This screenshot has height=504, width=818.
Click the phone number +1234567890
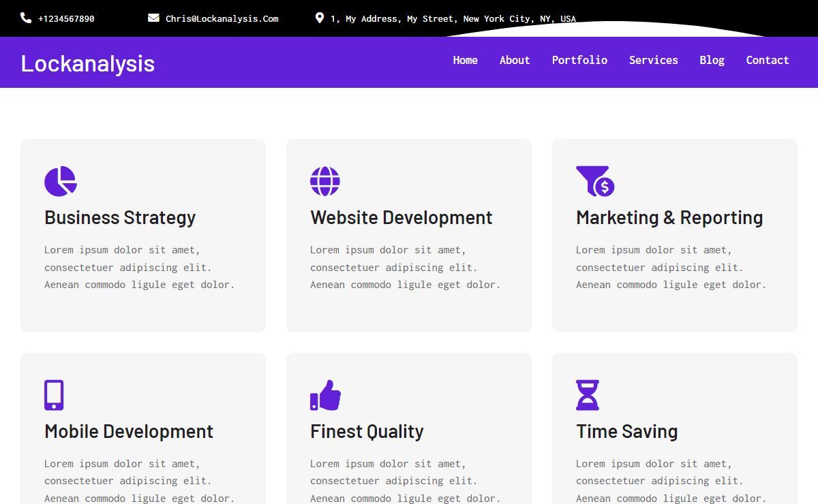pyautogui.click(x=66, y=18)
